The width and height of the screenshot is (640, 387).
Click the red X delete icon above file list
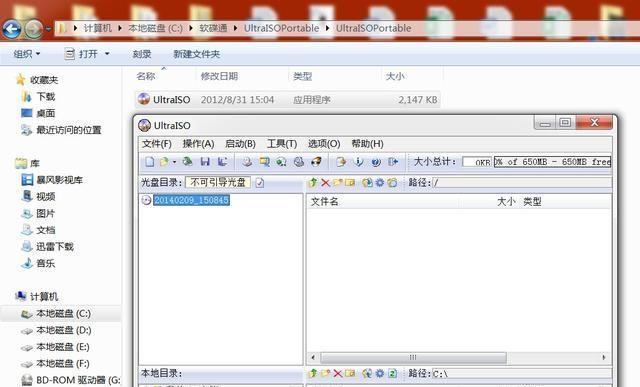[x=325, y=183]
